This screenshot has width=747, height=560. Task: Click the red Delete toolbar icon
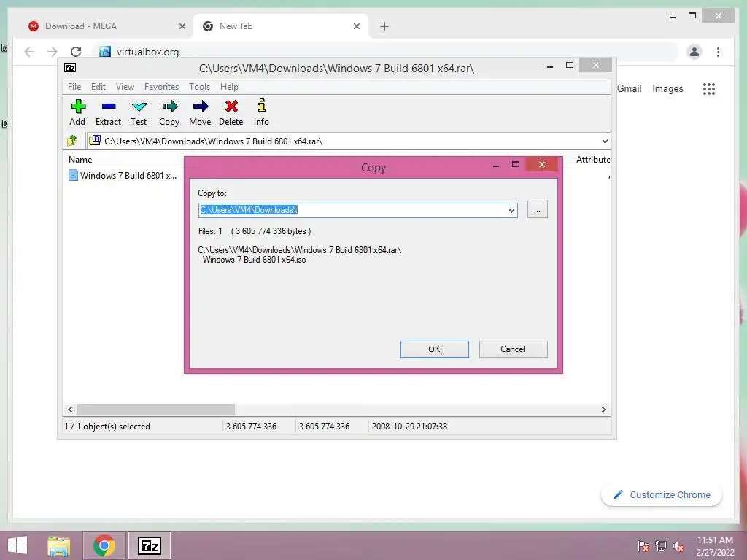point(231,112)
